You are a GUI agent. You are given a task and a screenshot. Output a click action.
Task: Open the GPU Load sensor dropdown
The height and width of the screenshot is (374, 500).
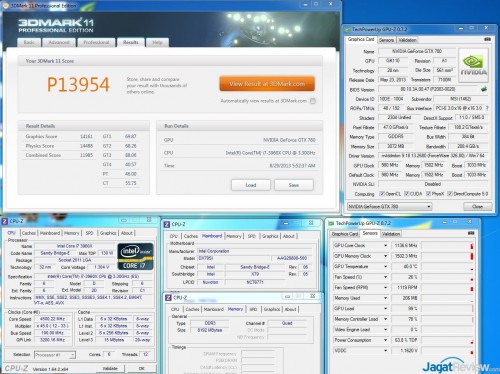tap(386, 308)
